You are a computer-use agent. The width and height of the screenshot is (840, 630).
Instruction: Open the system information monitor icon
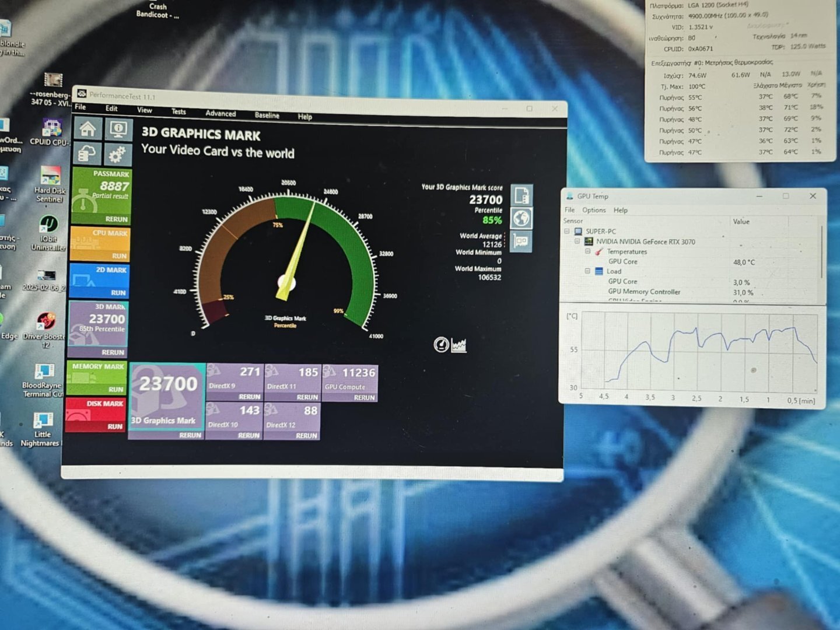click(118, 129)
